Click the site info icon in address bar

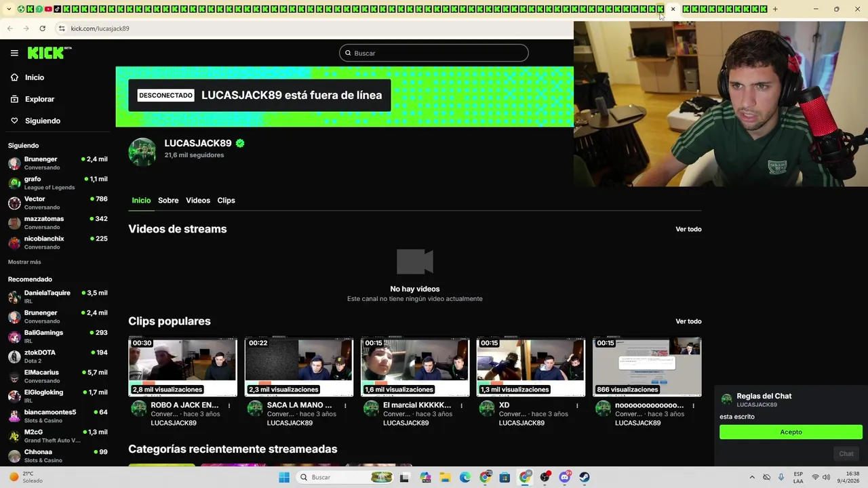point(62,28)
